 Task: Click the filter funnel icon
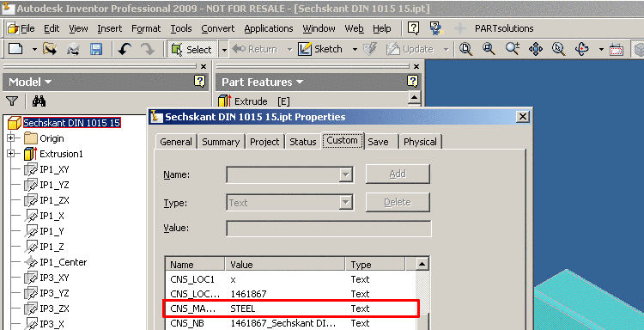pos(13,101)
